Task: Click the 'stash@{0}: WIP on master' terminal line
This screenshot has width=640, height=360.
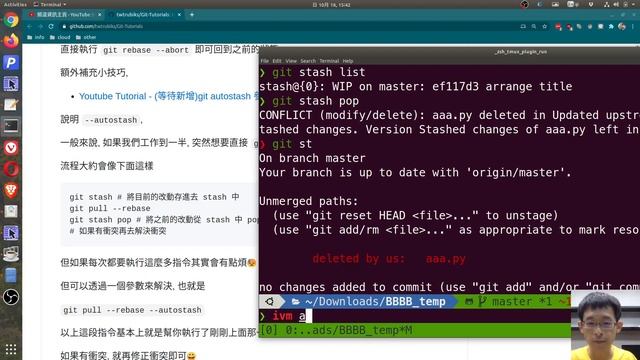Action: (416, 87)
